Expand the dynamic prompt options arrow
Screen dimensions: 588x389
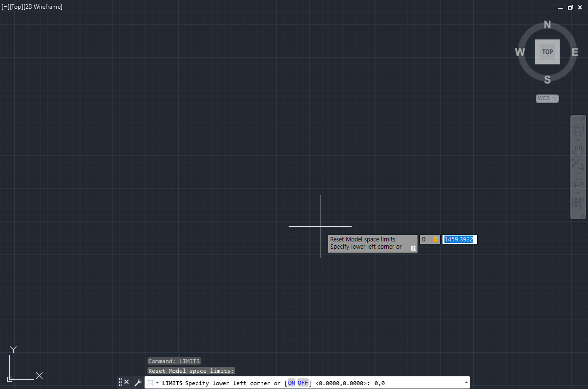(x=413, y=248)
